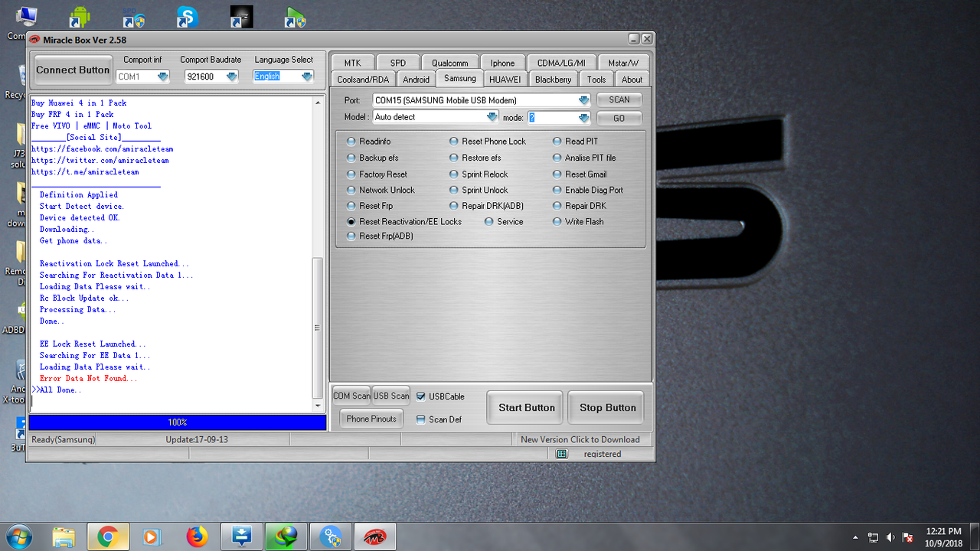Viewport: 980px width, 551px height.
Task: Open the Iphone tab
Action: 503,63
